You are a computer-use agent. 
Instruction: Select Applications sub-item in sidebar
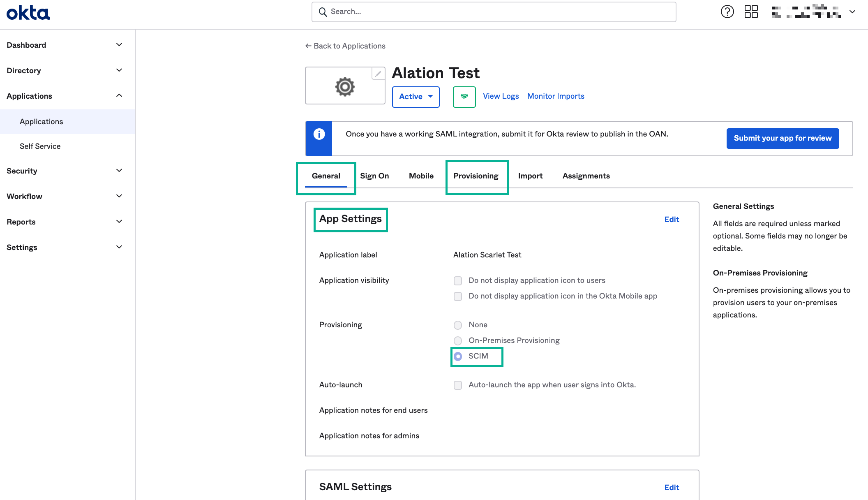(67, 122)
